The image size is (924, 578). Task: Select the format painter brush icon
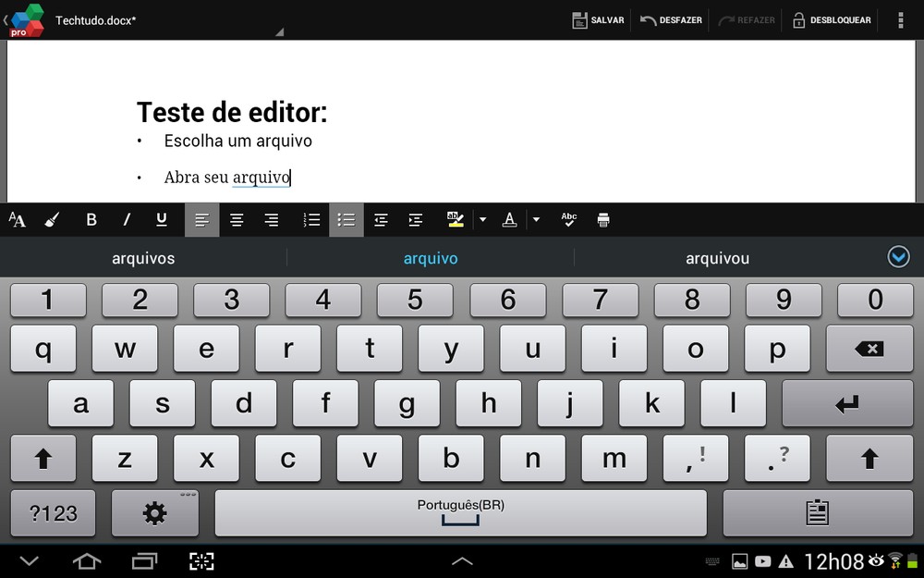pyautogui.click(x=52, y=219)
